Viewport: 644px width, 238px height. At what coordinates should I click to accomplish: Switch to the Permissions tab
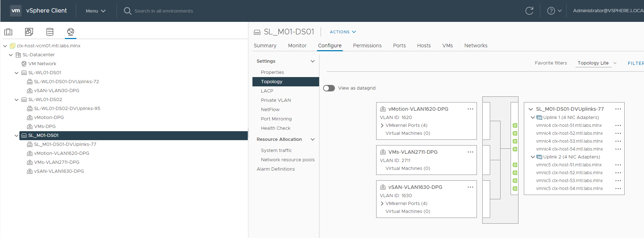coord(367,46)
